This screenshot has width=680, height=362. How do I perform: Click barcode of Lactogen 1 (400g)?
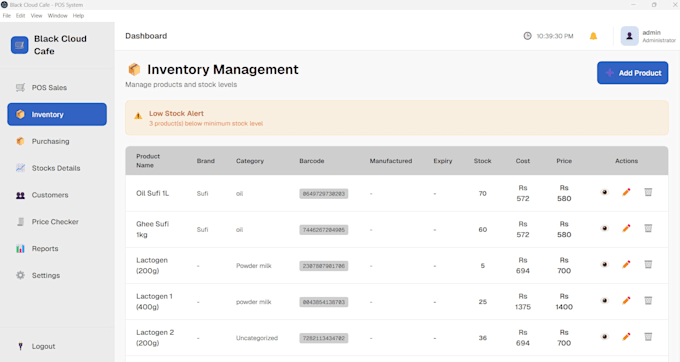(324, 302)
